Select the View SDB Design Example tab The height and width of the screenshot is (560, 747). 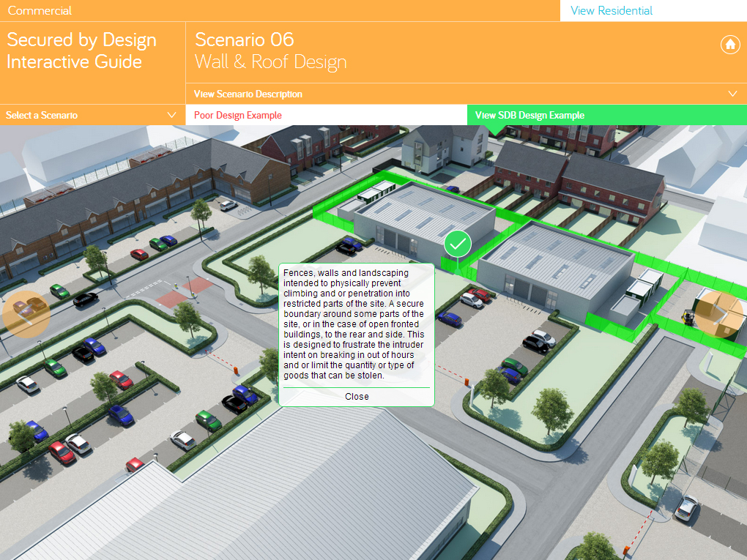[x=530, y=115]
